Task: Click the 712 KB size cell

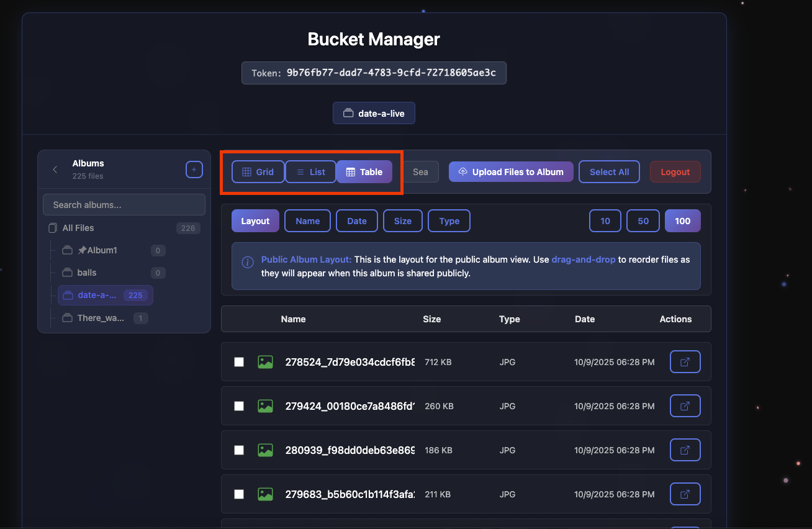Action: pyautogui.click(x=438, y=362)
